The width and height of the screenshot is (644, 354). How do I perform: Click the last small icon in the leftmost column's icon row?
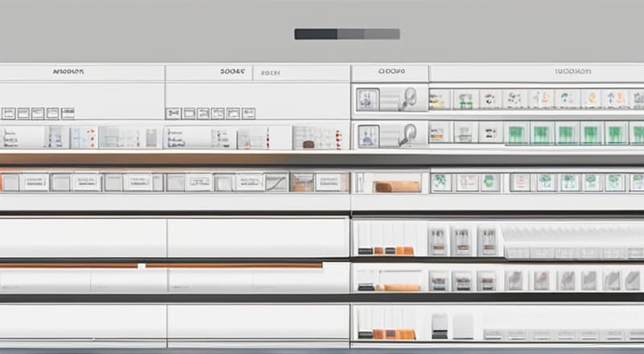[68, 113]
